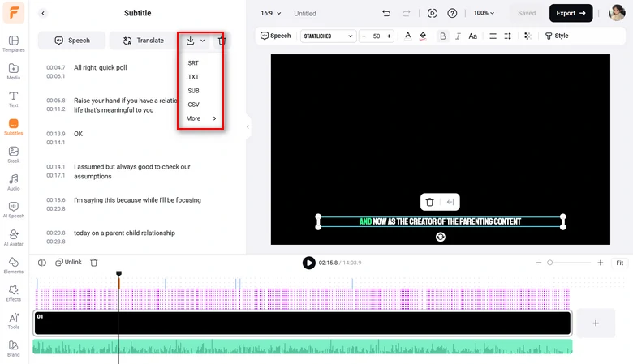Image resolution: width=633 pixels, height=364 pixels.
Task: Open the user profile avatar
Action: [617, 13]
